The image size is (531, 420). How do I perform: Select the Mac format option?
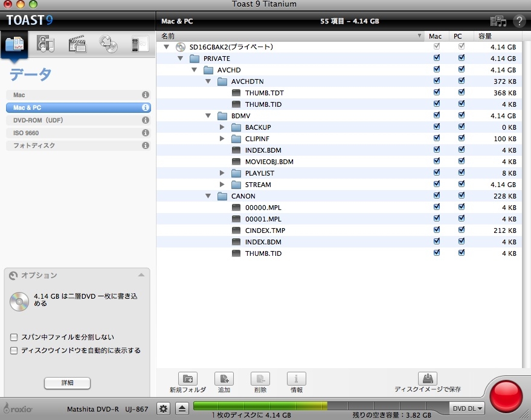pos(78,95)
